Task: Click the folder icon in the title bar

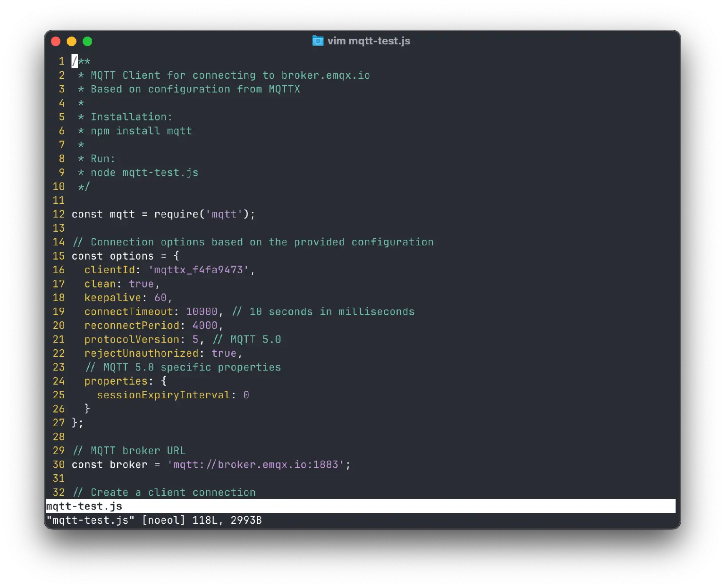Action: (318, 41)
